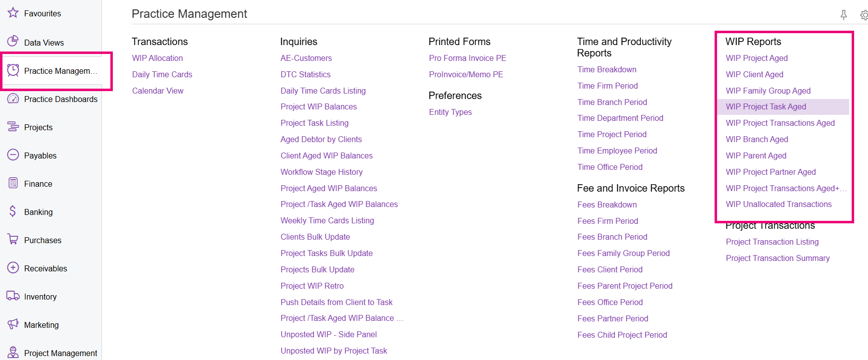Image resolution: width=868 pixels, height=360 pixels.
Task: Click the Favourites star icon
Action: pyautogui.click(x=13, y=13)
